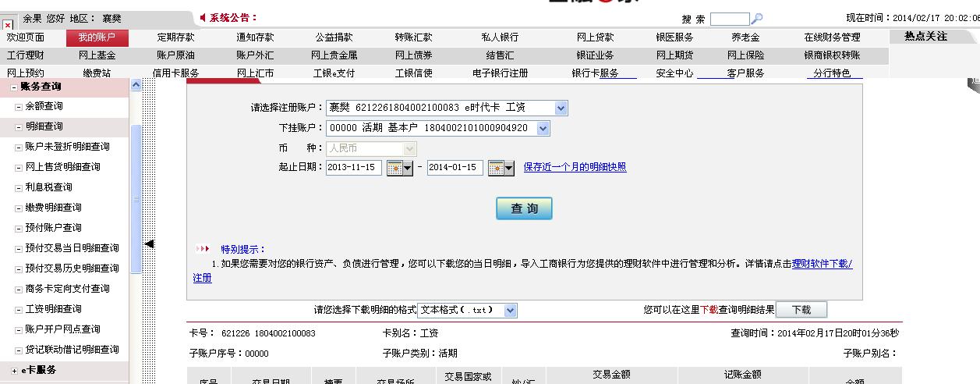Open the 养老金 menu
980x384 pixels.
(x=745, y=37)
